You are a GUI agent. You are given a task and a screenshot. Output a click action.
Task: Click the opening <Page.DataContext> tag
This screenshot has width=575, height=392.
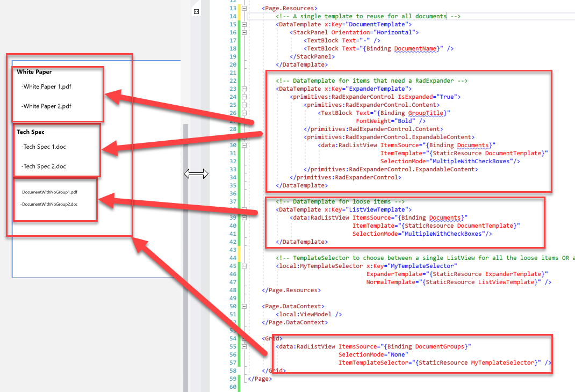[293, 306]
